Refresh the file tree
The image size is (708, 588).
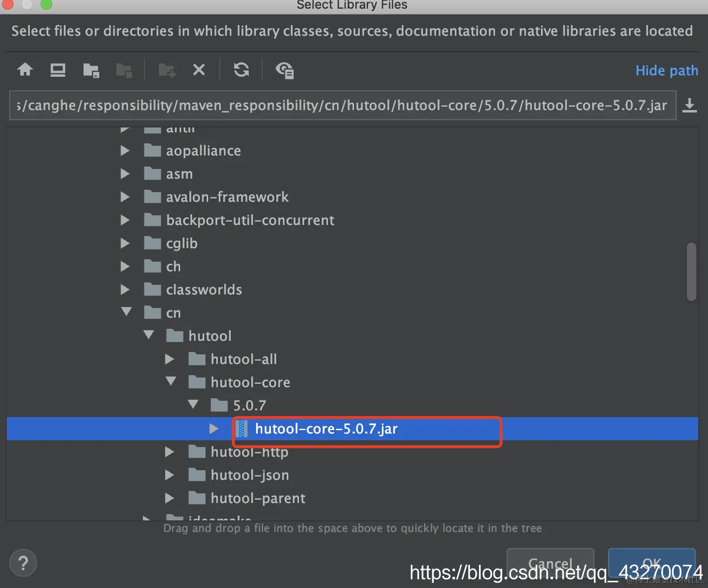click(x=241, y=70)
